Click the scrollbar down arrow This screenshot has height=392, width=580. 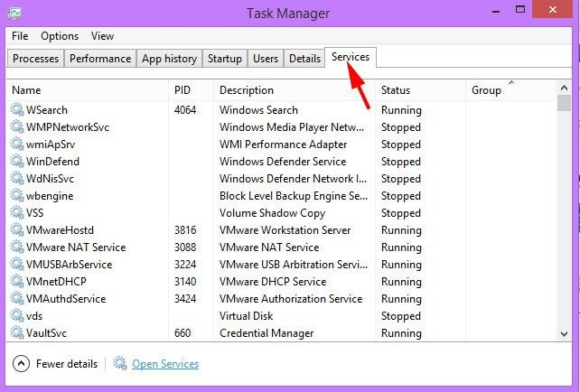(564, 333)
